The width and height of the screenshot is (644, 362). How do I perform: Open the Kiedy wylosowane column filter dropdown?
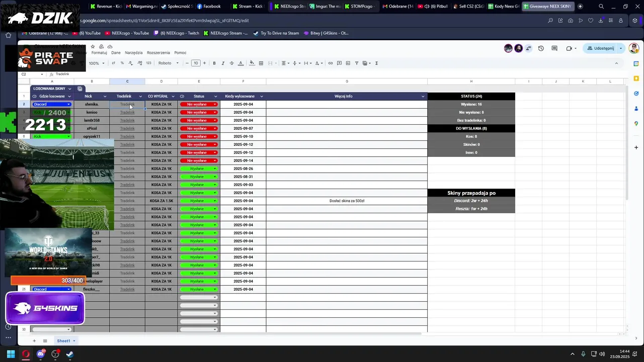point(262,97)
